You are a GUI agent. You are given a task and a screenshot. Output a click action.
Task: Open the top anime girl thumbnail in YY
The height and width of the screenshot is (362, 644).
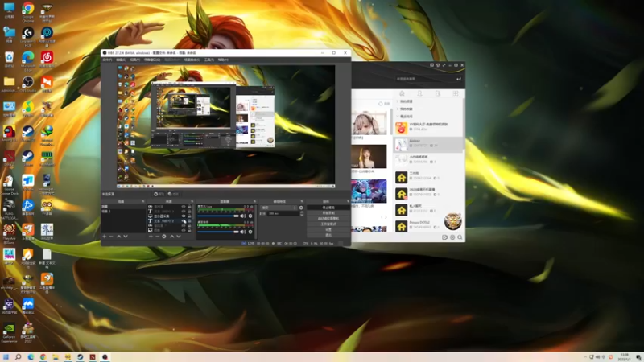coord(369,122)
